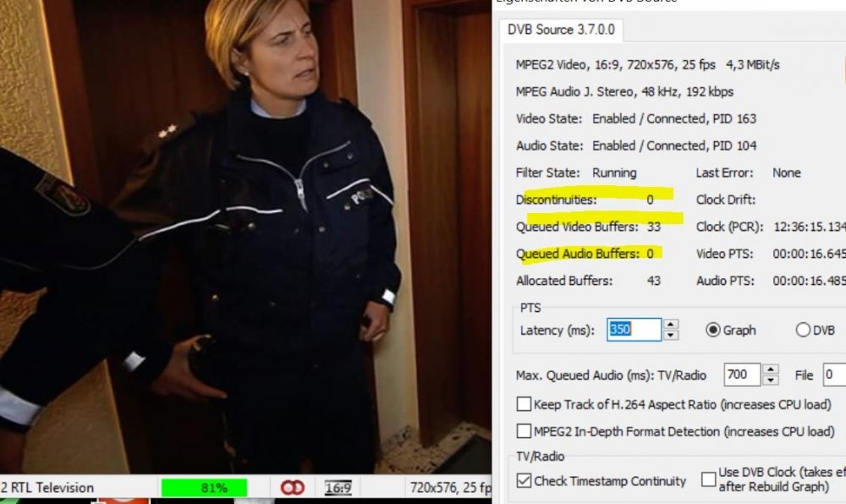The height and width of the screenshot is (504, 846).
Task: Enable the Use DVB Clock checkbox
Action: [x=708, y=479]
